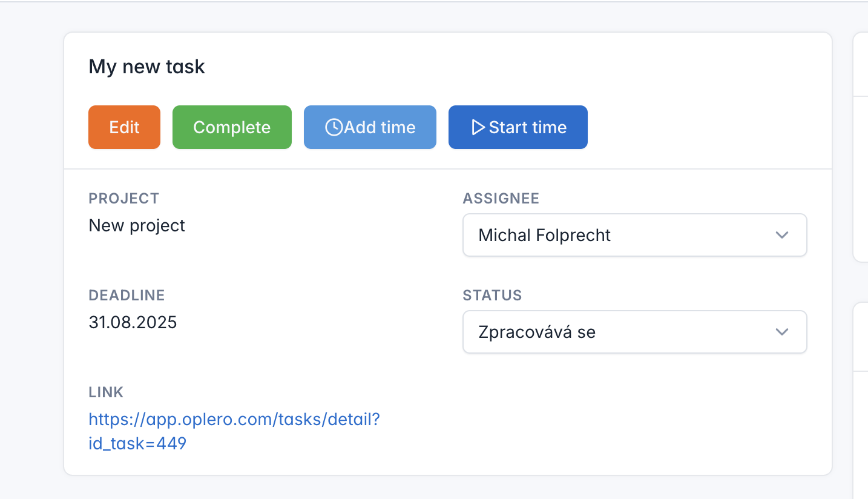Viewport: 868px width, 499px height.
Task: Click the deadline date 31.08.2025
Action: pyautogui.click(x=133, y=322)
